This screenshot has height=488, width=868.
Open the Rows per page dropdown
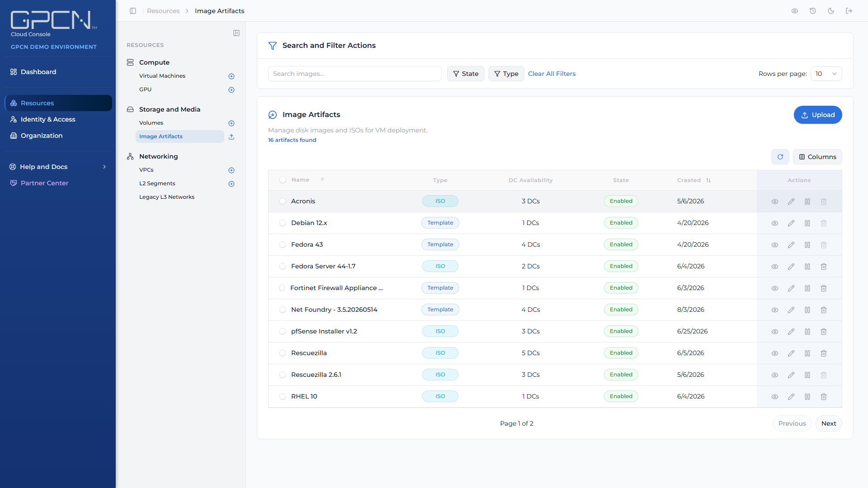pos(826,74)
